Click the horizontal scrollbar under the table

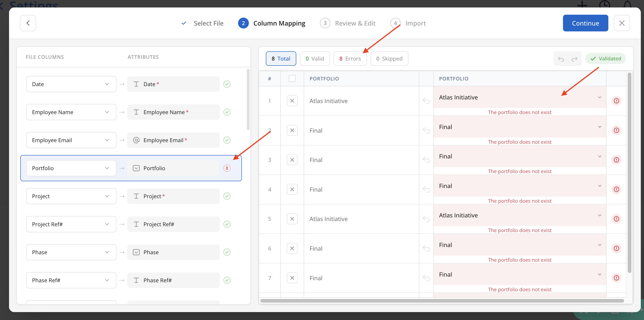442,301
